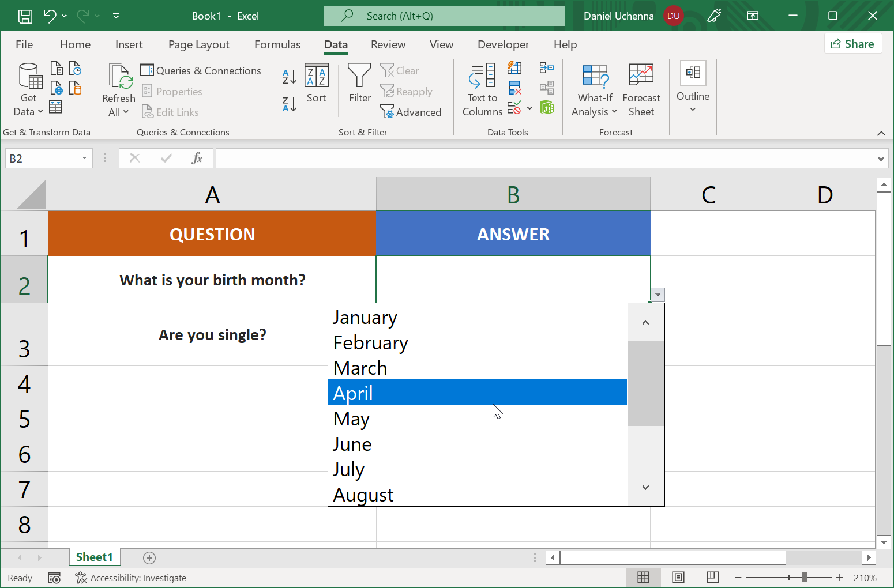Launch the Text to Columns wizard
Image resolution: width=894 pixels, height=588 pixels.
coord(482,89)
